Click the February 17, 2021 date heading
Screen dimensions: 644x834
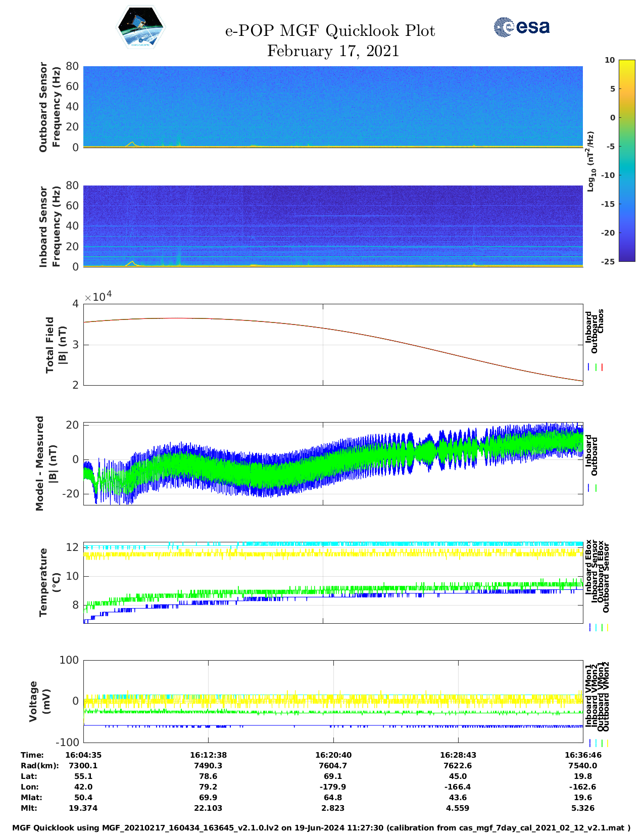(x=333, y=51)
